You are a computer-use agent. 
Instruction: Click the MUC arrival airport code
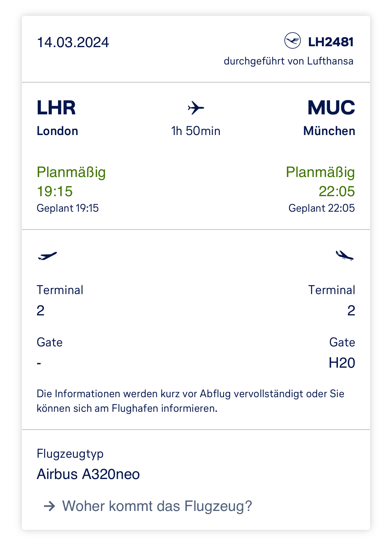coord(331,108)
